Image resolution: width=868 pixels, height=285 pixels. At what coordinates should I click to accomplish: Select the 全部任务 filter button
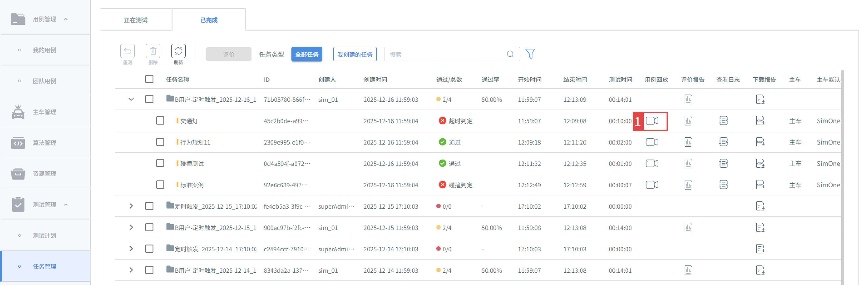[x=307, y=54]
